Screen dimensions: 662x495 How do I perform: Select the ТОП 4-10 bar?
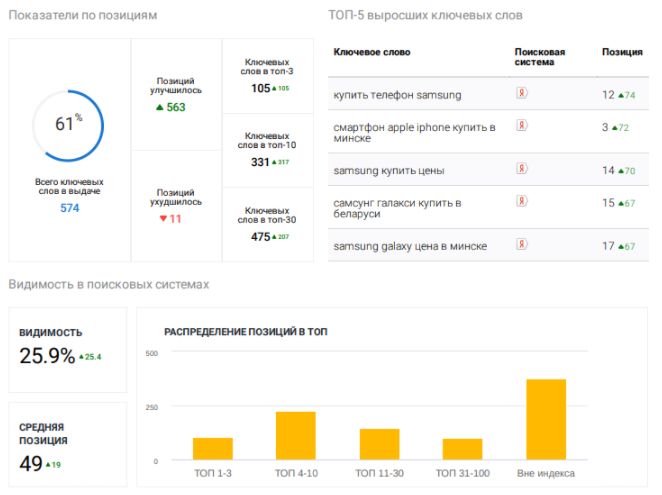296,435
